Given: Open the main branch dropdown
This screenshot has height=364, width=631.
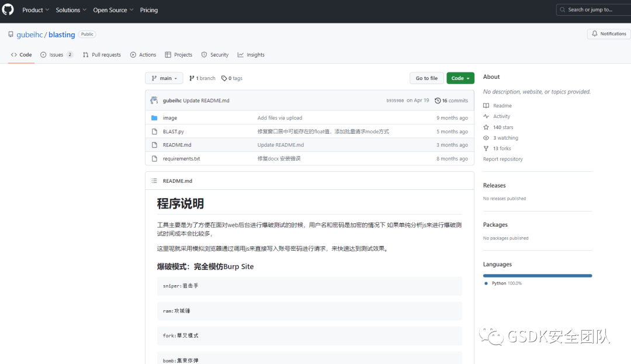Looking at the screenshot, I should tap(164, 78).
